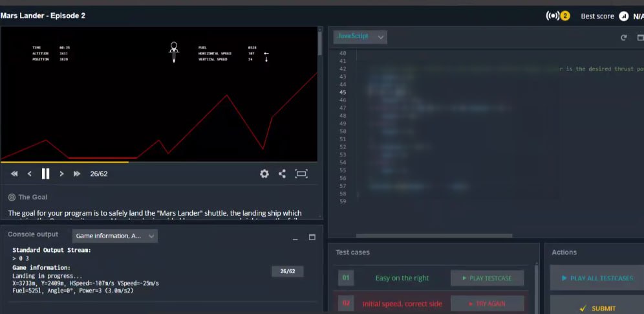644x314 pixels.
Task: Step back one frame in replay
Action: [30, 174]
